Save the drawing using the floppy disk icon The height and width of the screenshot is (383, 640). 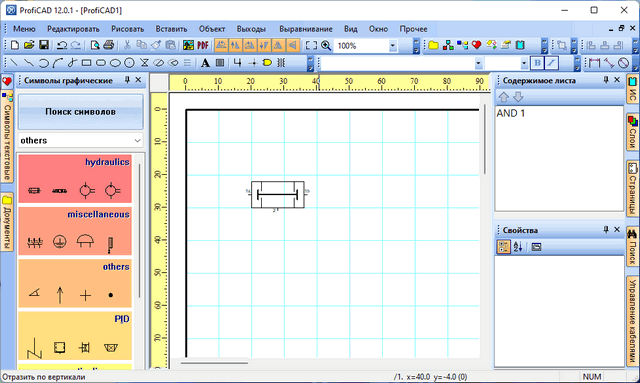(x=44, y=45)
